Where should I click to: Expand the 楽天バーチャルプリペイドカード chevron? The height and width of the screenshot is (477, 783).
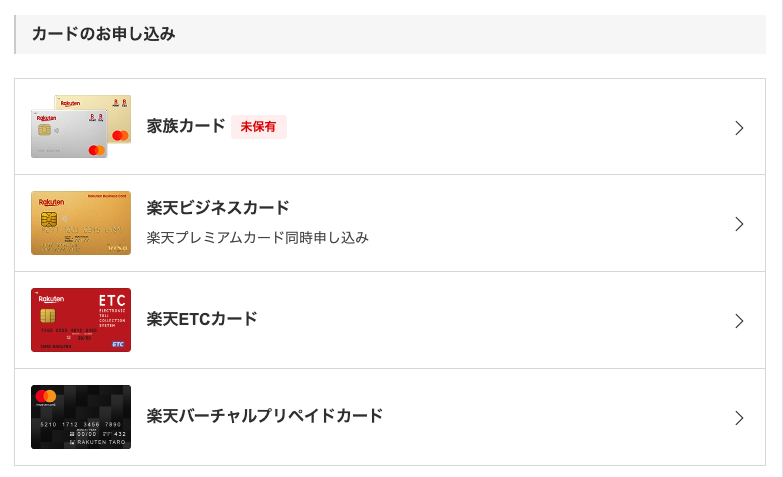[x=739, y=418]
